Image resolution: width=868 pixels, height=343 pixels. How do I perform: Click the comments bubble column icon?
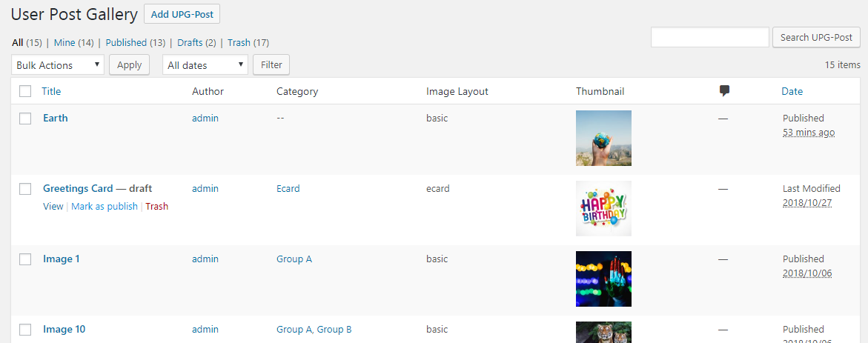[x=724, y=91]
